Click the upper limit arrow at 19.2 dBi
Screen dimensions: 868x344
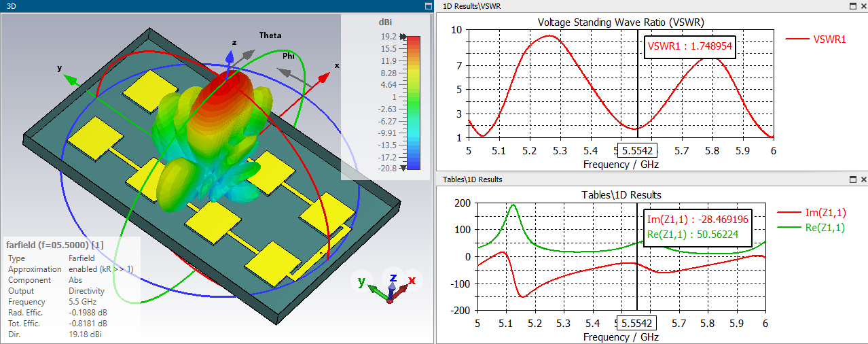click(403, 37)
